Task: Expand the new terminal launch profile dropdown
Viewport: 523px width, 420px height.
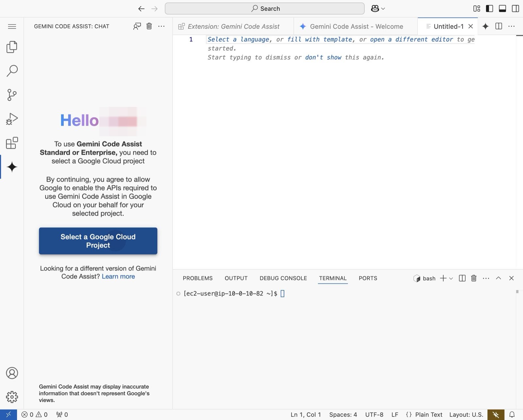Action: pyautogui.click(x=451, y=278)
